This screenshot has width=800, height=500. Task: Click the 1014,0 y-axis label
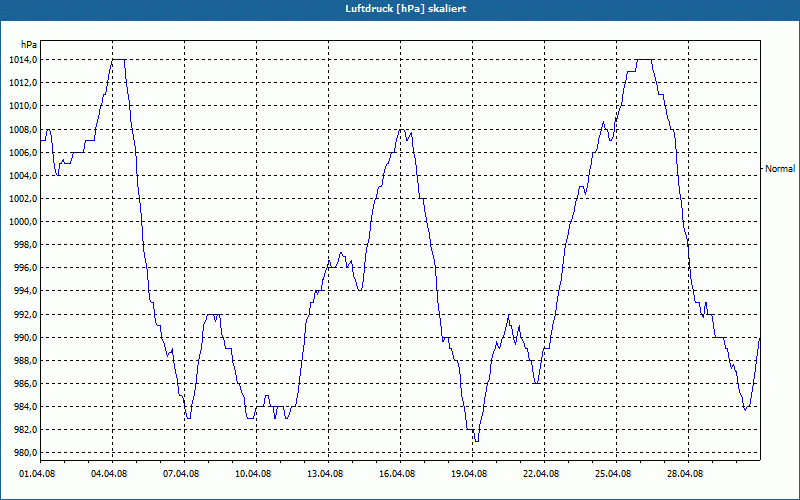22,60
